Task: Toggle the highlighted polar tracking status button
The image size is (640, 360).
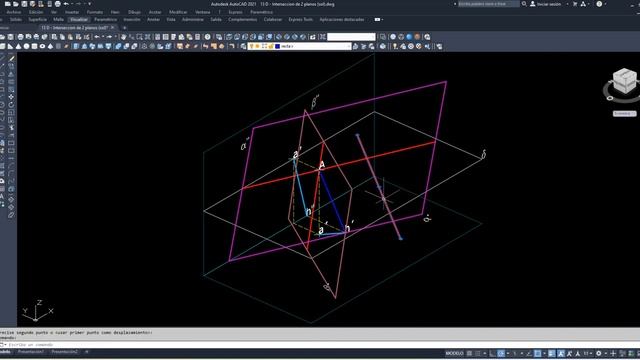Action: click(501, 353)
